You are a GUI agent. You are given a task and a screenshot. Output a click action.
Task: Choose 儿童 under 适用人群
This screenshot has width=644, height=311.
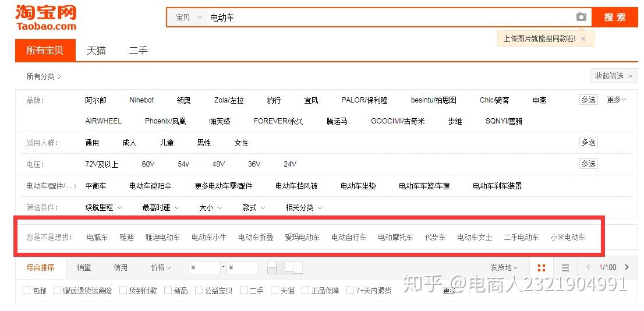[167, 143]
